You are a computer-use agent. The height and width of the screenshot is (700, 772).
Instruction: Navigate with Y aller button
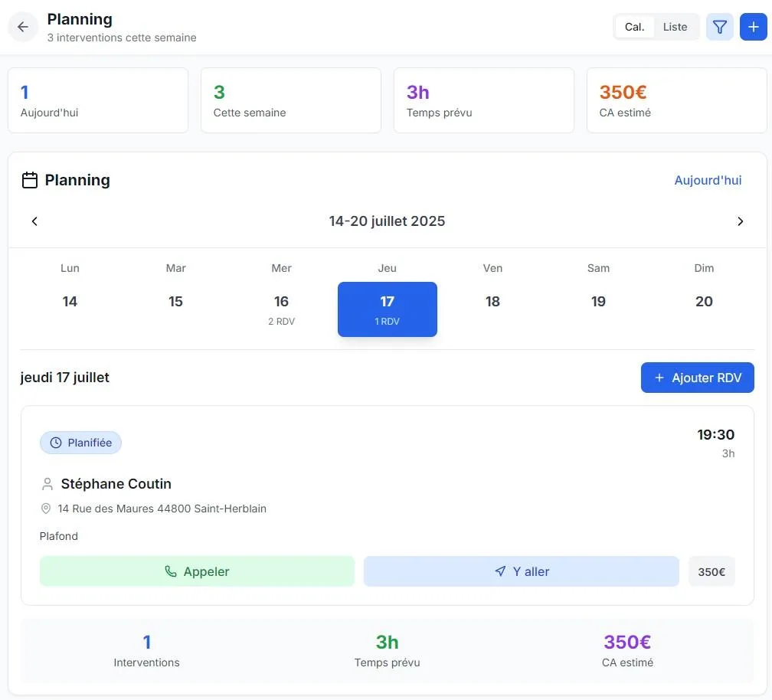(522, 571)
